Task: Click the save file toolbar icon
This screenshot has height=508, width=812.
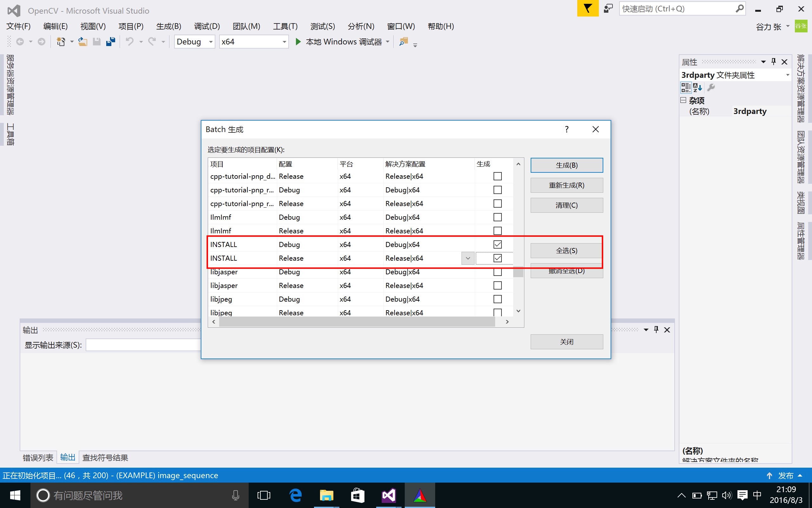Action: [97, 42]
